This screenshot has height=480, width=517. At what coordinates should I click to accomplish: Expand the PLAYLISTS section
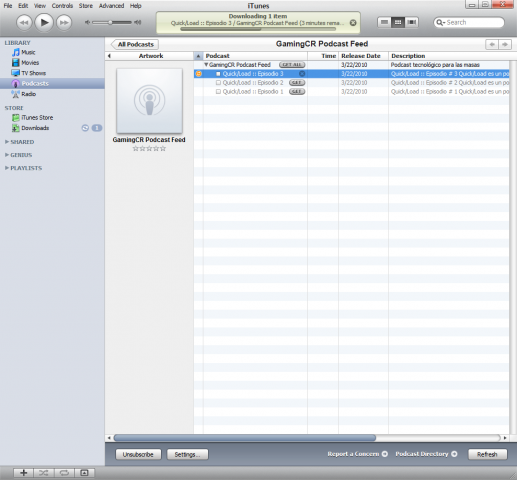click(x=7, y=168)
